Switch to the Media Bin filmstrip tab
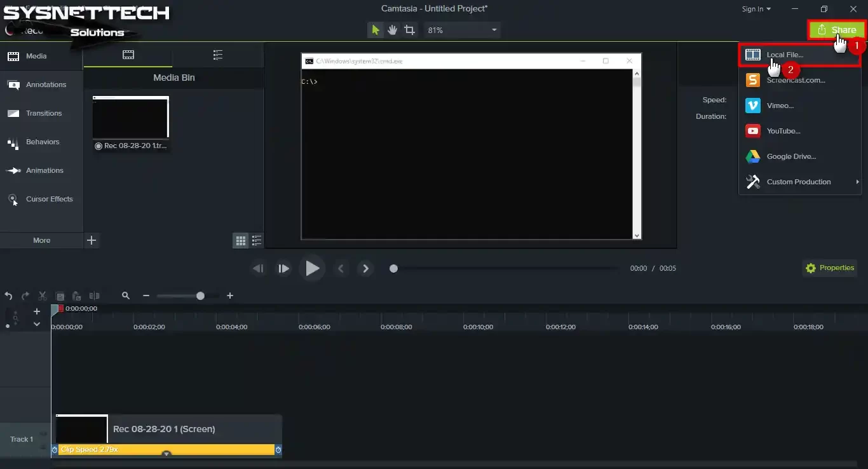Screen dimensions: 868x469 pos(128,55)
